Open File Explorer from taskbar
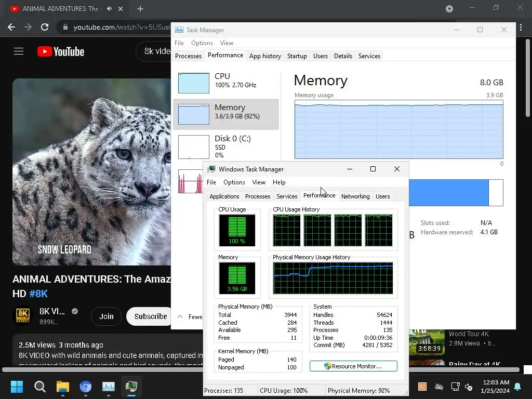This screenshot has height=399, width=532. (63, 387)
